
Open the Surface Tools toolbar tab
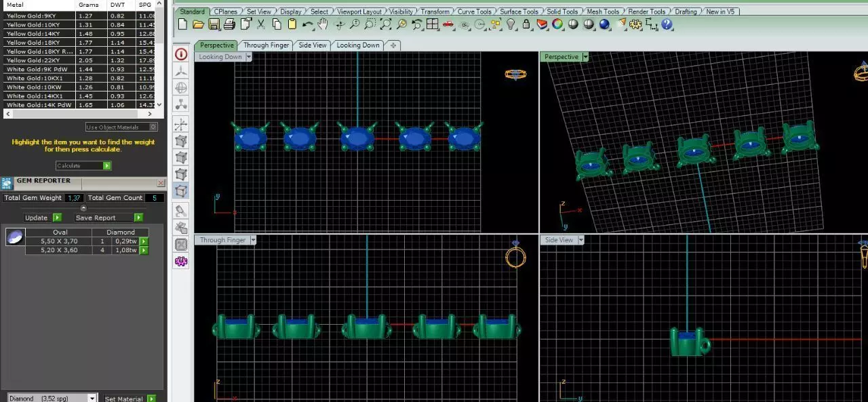[x=519, y=12]
